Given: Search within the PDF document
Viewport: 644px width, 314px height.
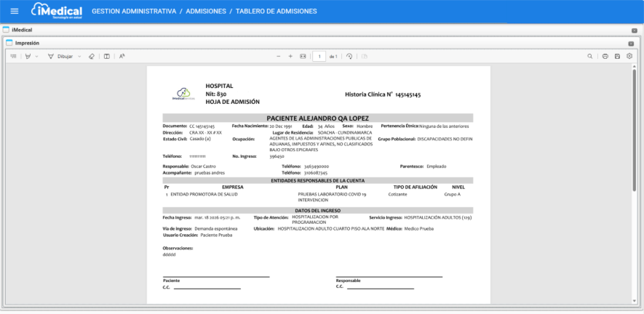Looking at the screenshot, I should pos(590,56).
